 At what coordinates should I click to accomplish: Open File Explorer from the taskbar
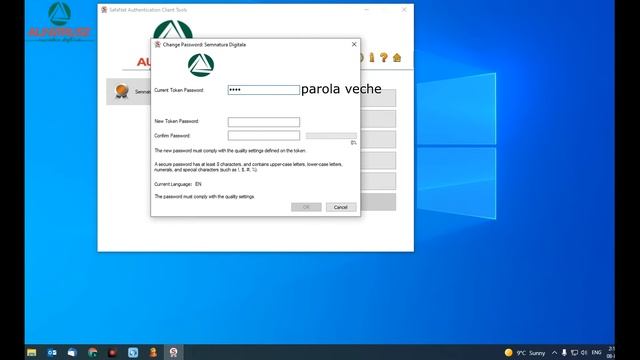[31, 352]
